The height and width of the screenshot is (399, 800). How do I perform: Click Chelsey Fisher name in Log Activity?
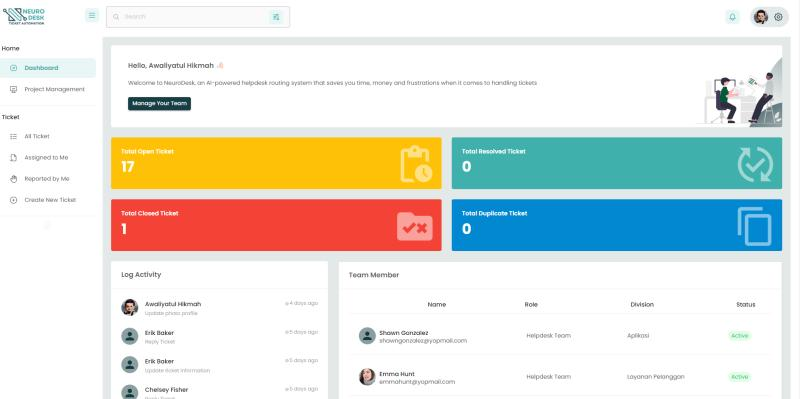pos(166,390)
